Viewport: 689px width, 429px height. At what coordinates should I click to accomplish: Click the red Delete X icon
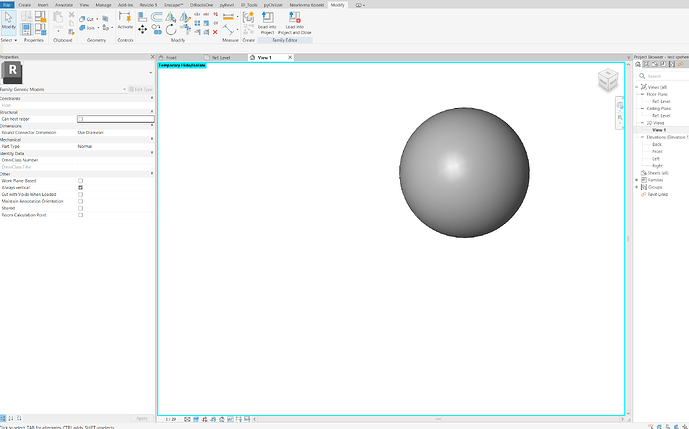215,32
